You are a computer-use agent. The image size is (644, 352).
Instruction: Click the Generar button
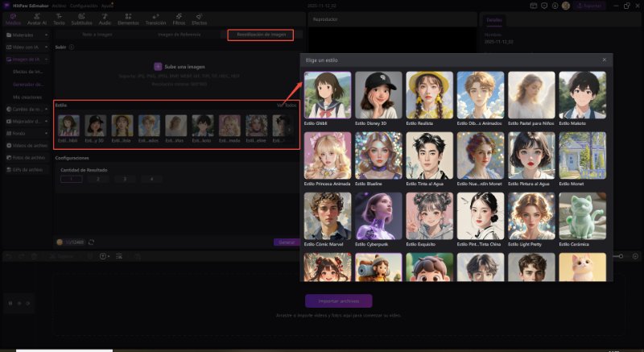[287, 242]
